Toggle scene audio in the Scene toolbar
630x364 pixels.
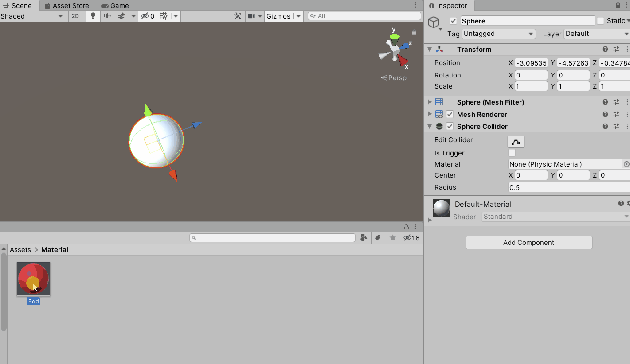(106, 16)
